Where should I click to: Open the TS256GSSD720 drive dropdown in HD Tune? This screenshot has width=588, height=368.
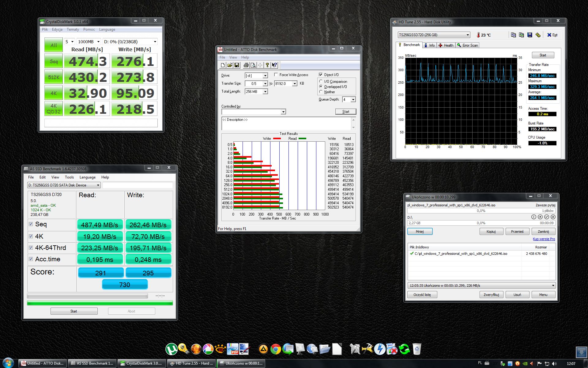click(x=434, y=35)
